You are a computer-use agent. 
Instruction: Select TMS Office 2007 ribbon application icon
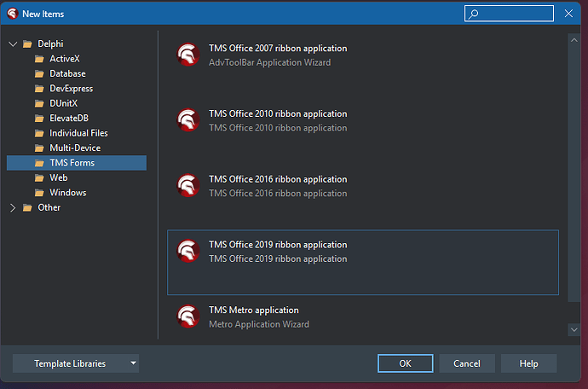[x=187, y=55]
